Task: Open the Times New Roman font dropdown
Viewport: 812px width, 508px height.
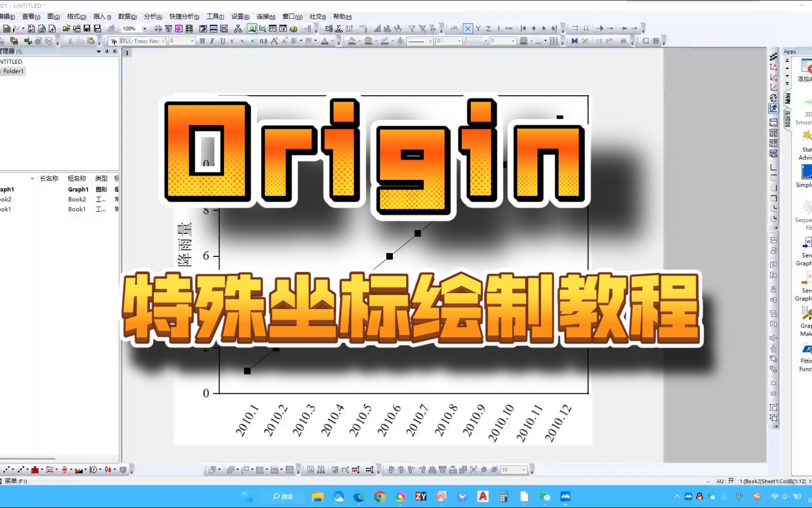Action: (x=163, y=41)
